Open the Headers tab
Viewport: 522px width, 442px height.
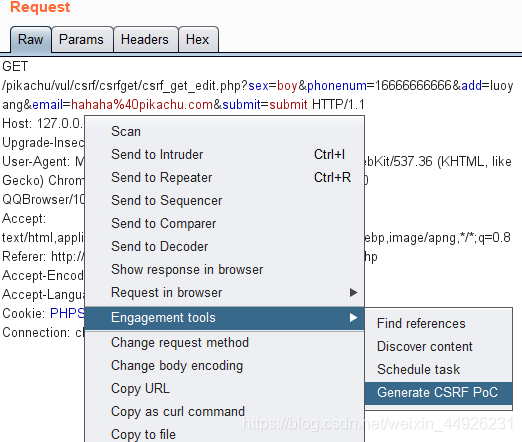coord(145,39)
